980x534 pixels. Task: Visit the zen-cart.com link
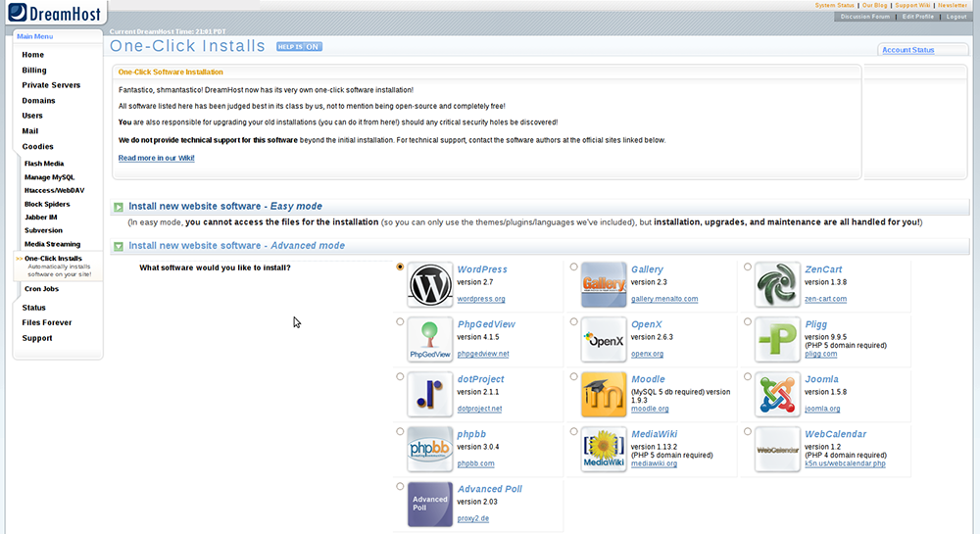coord(825,299)
